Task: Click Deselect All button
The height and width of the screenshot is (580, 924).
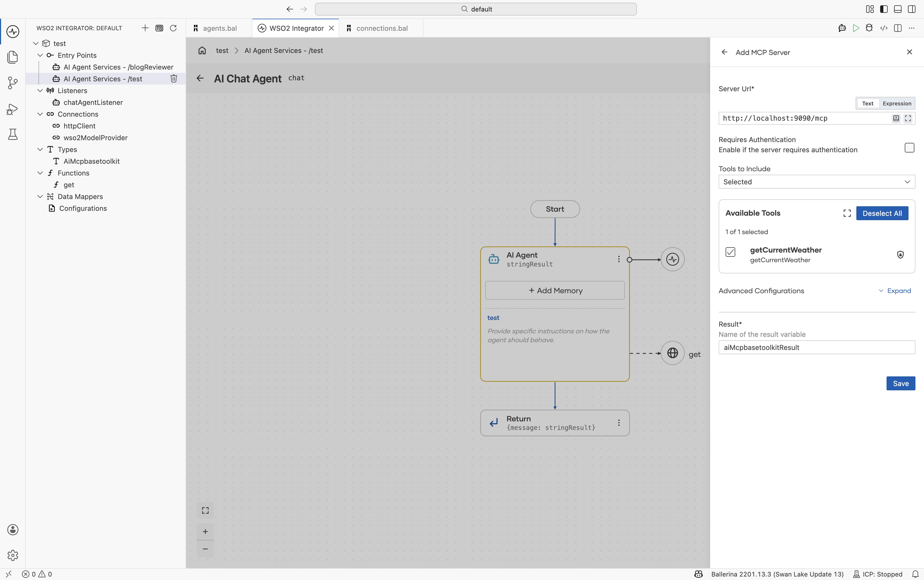Action: [882, 213]
